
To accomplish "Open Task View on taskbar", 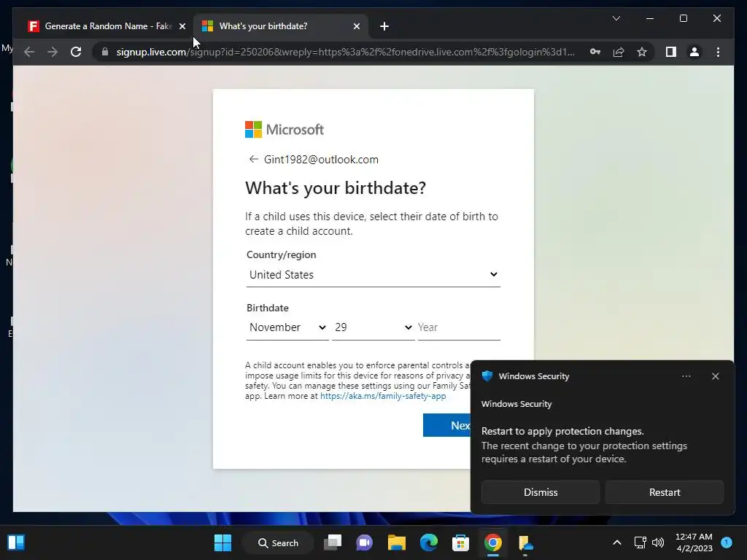I will (333, 542).
